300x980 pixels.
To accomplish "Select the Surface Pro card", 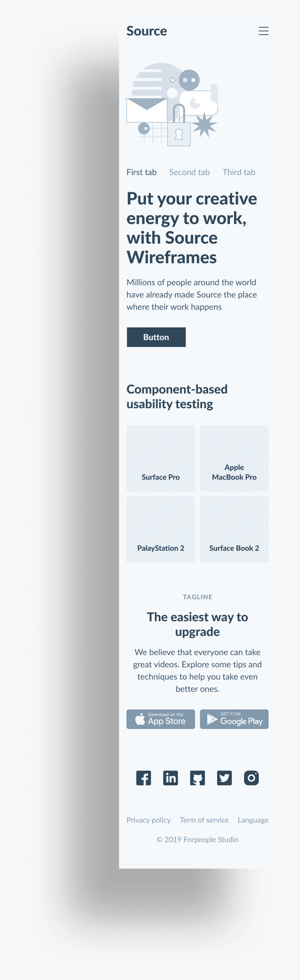I will (161, 458).
